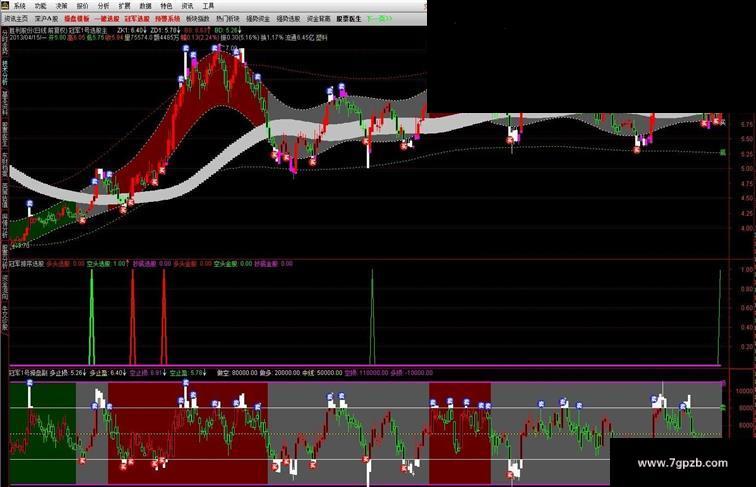
Task: Click 强势资金 in the toolbar
Action: pos(258,19)
